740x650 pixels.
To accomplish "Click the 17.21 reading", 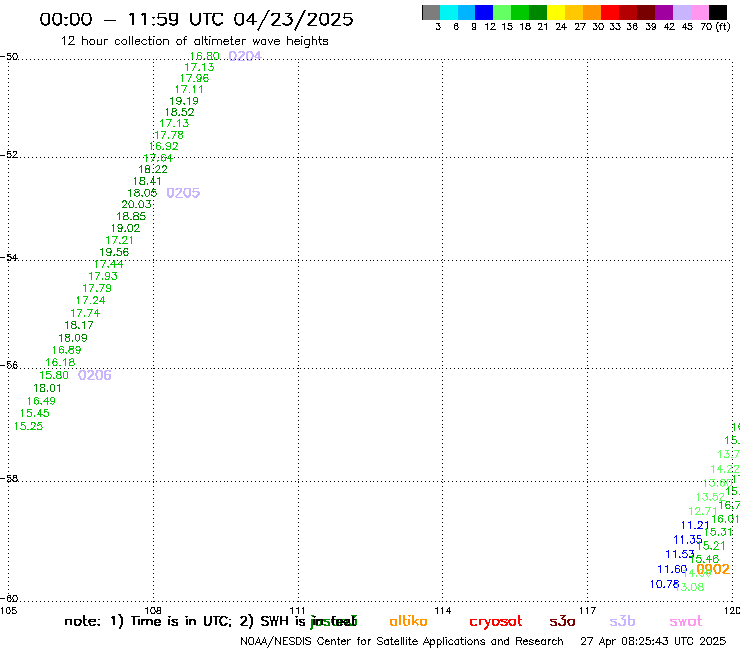I will click(119, 240).
